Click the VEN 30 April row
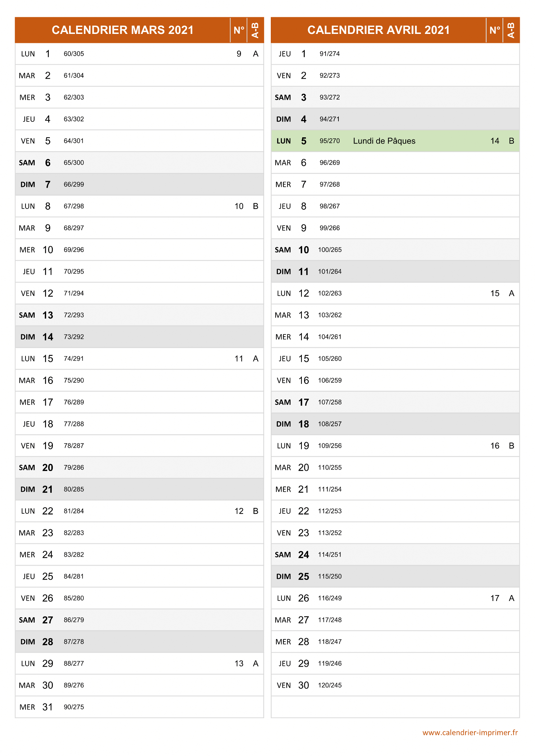535x756 pixels. click(x=395, y=685)
